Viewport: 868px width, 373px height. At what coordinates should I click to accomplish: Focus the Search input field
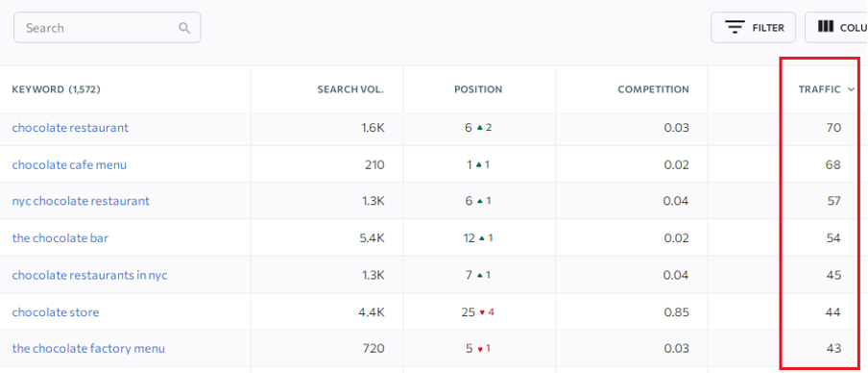tap(108, 28)
